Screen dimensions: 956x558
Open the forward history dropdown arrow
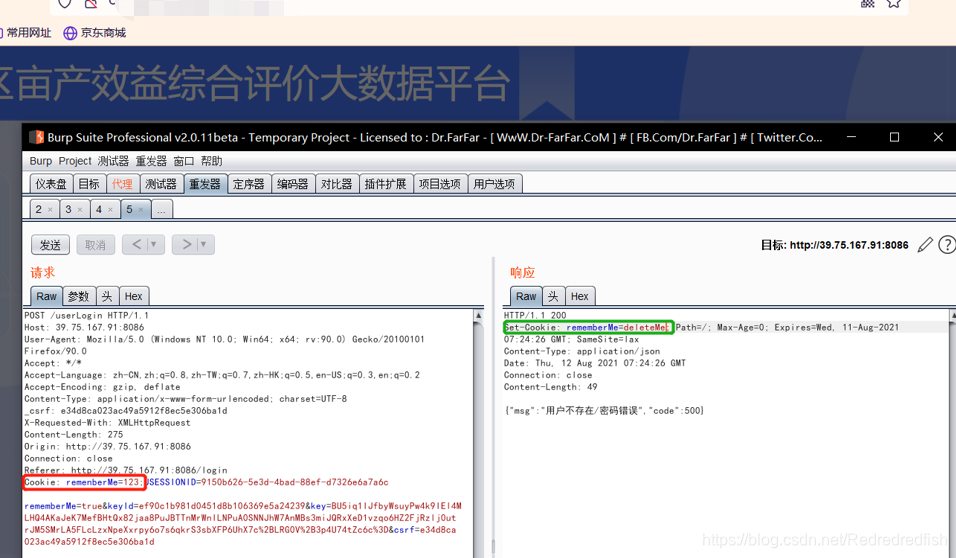204,245
